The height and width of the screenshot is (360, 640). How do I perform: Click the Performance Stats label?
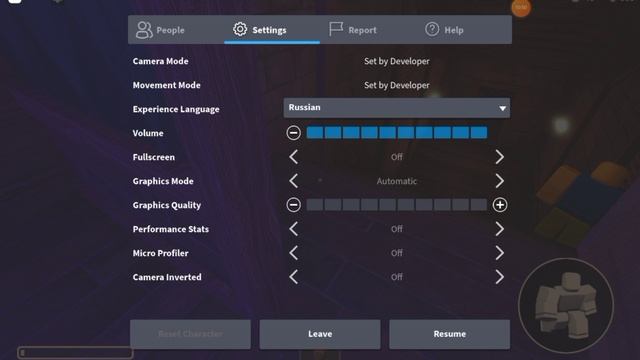(x=171, y=229)
